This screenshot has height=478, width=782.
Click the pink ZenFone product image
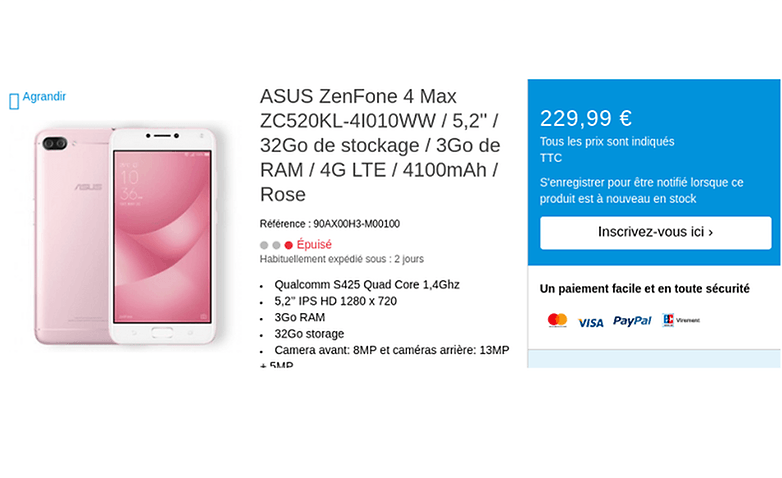tap(125, 237)
